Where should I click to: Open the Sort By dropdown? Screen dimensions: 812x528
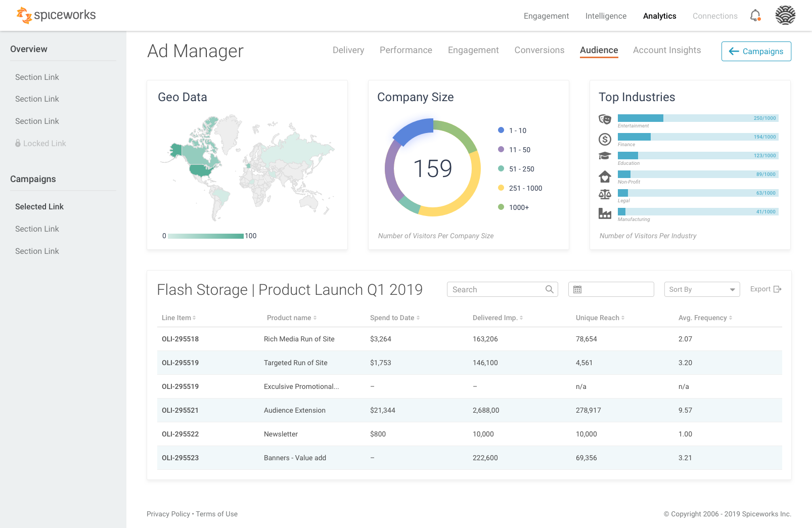click(x=702, y=289)
